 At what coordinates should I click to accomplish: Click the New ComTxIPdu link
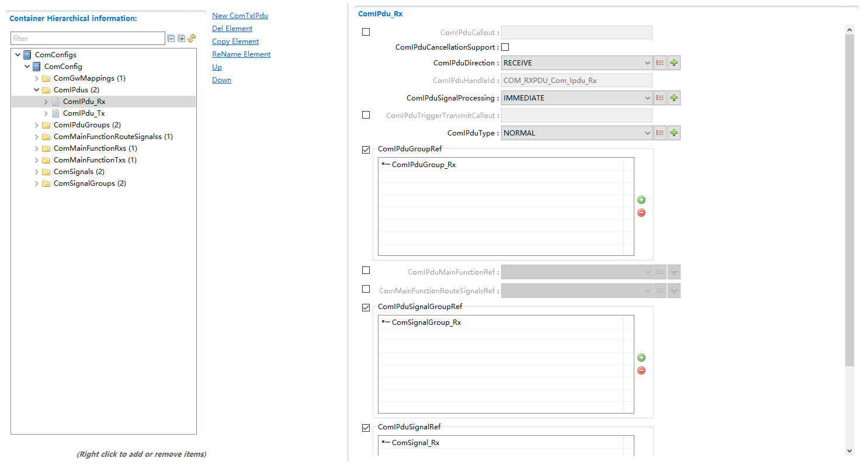pyautogui.click(x=240, y=16)
